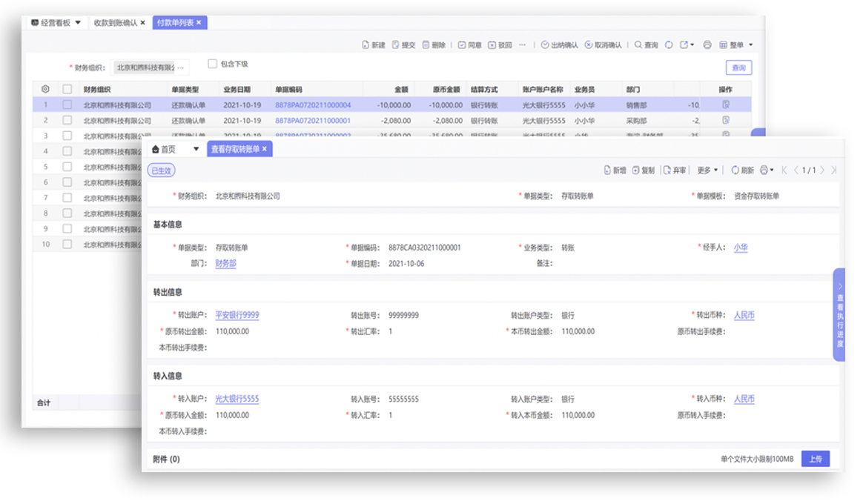Open print options dropdown in transfer bill toolbar
The height and width of the screenshot is (504, 866).
772,170
